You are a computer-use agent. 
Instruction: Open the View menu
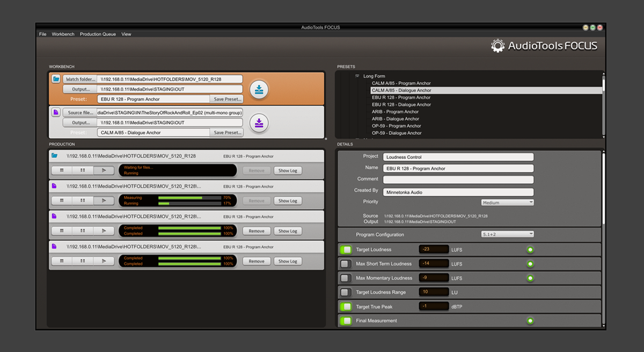(x=126, y=34)
